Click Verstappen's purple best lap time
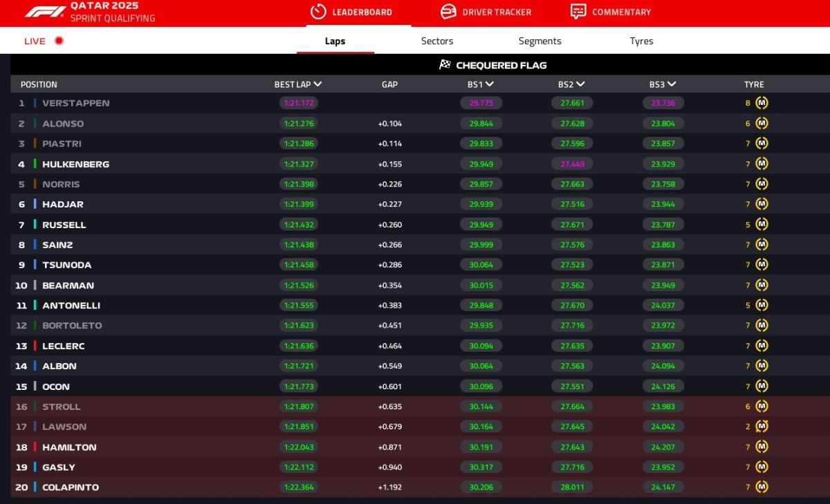 coord(298,103)
